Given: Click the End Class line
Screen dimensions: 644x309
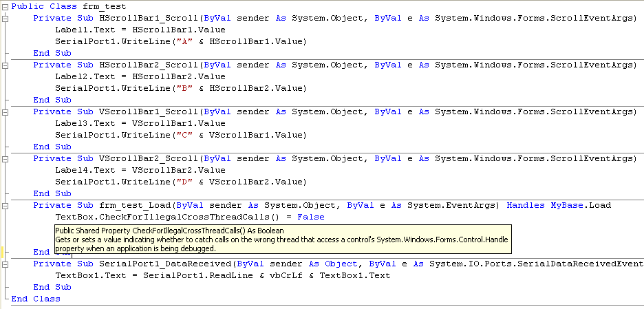Looking at the screenshot, I should (x=36, y=299).
